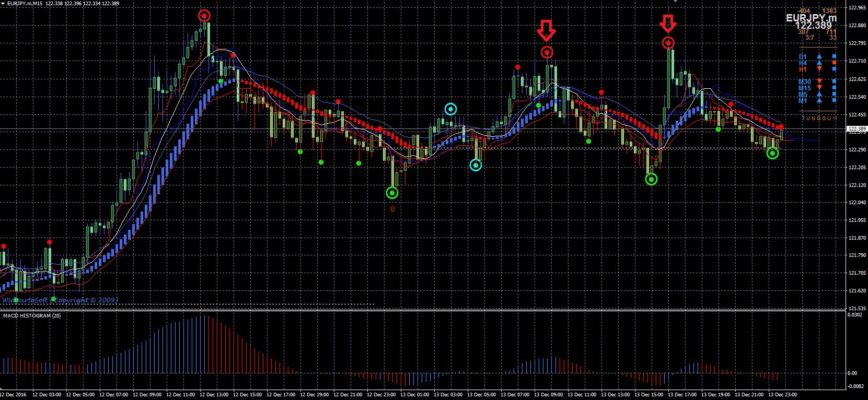Click the blue square beside M5
Image resolution: width=868 pixels, height=400 pixels.
point(834,94)
